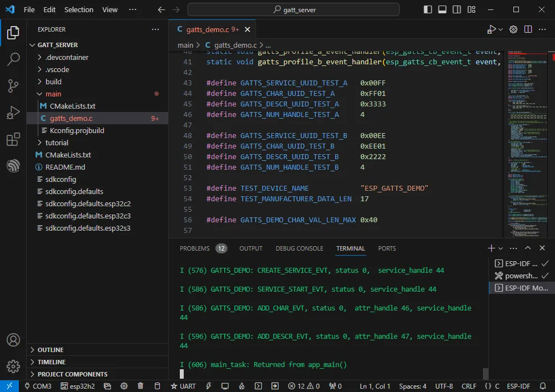Open the run/debug dropdown arrow in editor
The height and width of the screenshot is (392, 555).
click(501, 29)
